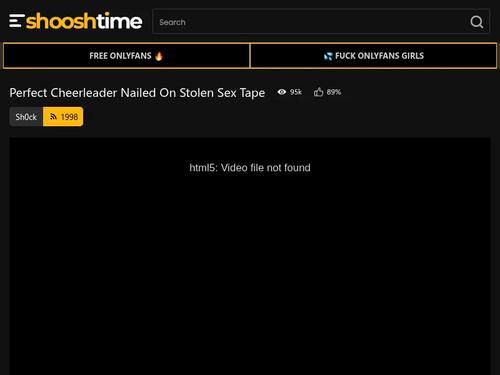Open the Sh0ck channel page
This screenshot has height=375, width=500.
click(x=26, y=117)
